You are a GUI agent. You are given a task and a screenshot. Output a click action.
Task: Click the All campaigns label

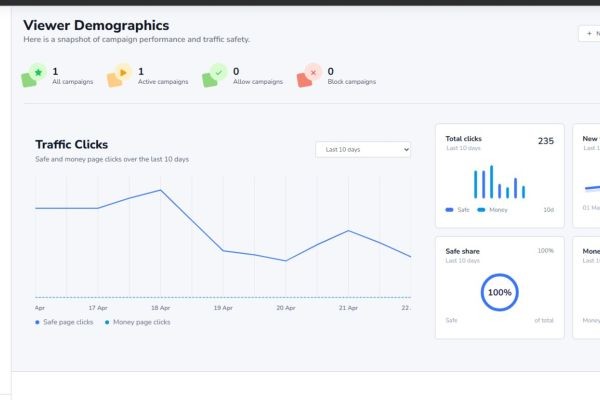click(x=73, y=82)
